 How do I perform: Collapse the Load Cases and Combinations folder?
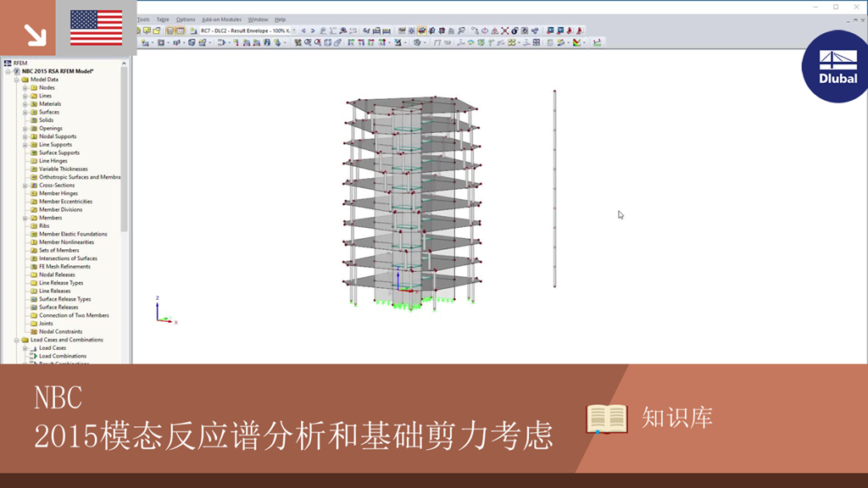(17, 341)
